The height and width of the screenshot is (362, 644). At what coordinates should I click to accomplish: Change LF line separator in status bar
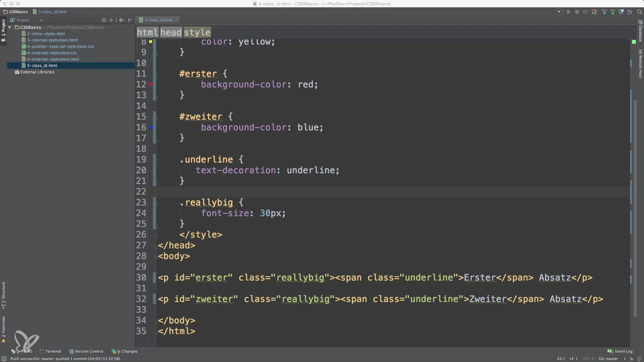pyautogui.click(x=573, y=359)
